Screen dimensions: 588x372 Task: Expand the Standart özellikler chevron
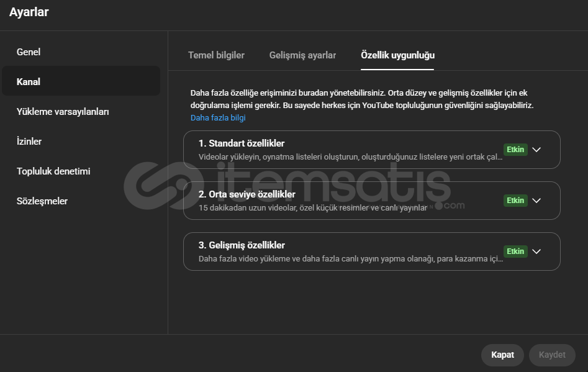click(536, 150)
